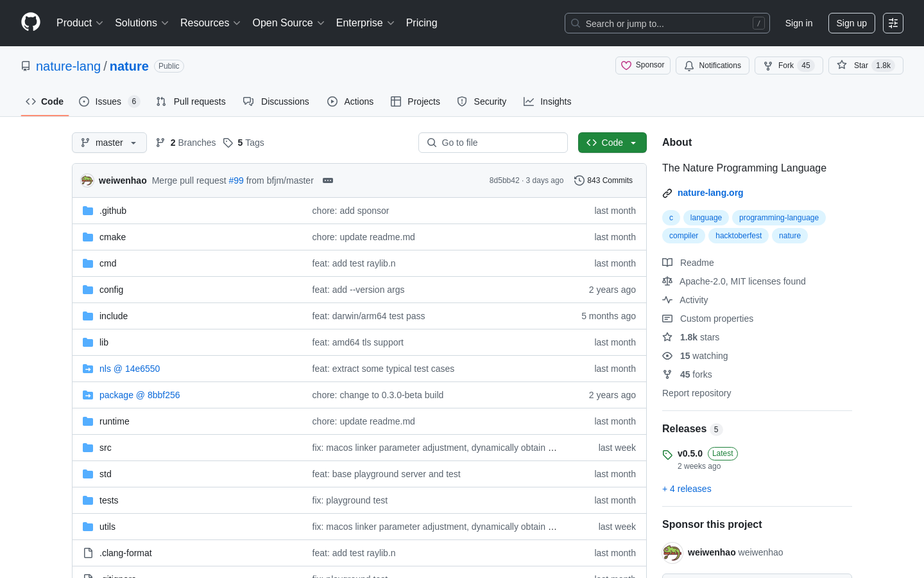Click the src folder icon
The width and height of the screenshot is (924, 578).
coord(88,448)
